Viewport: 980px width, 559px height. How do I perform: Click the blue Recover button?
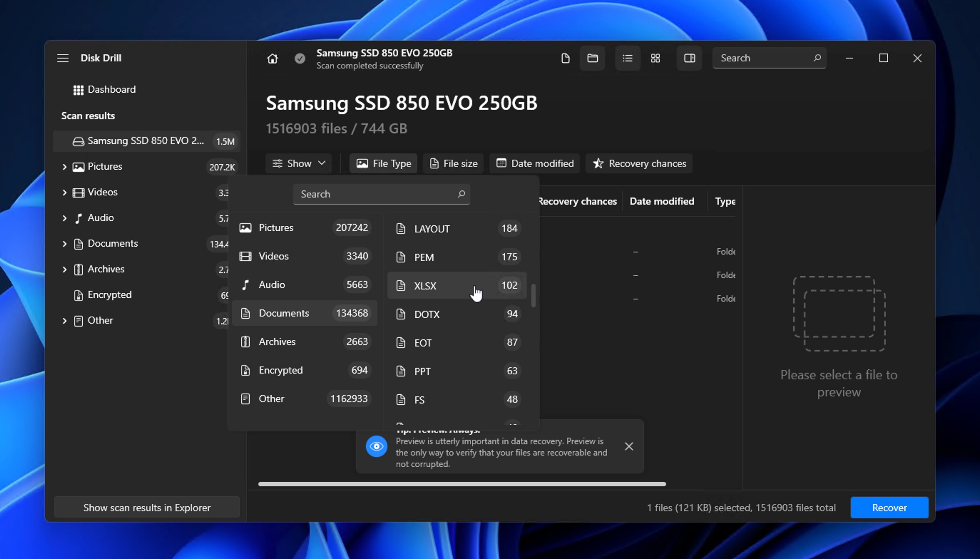click(889, 508)
